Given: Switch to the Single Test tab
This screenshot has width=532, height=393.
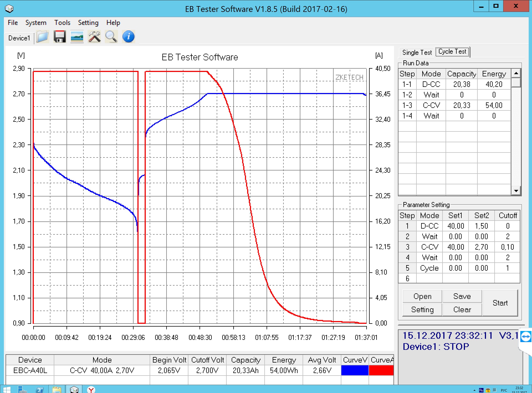Looking at the screenshot, I should (417, 52).
